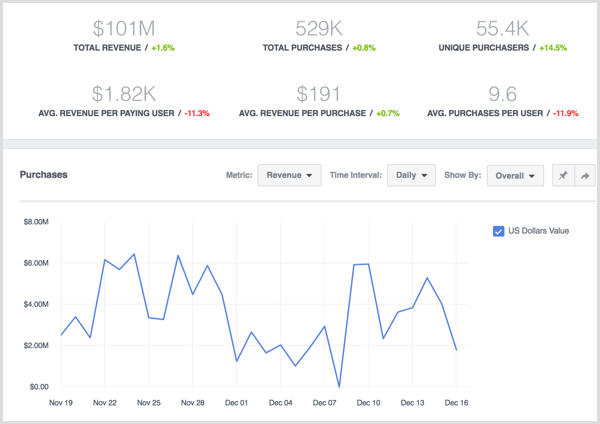Click the chart line endpoint at Dec 16
The image size is (600, 424).
(x=457, y=350)
